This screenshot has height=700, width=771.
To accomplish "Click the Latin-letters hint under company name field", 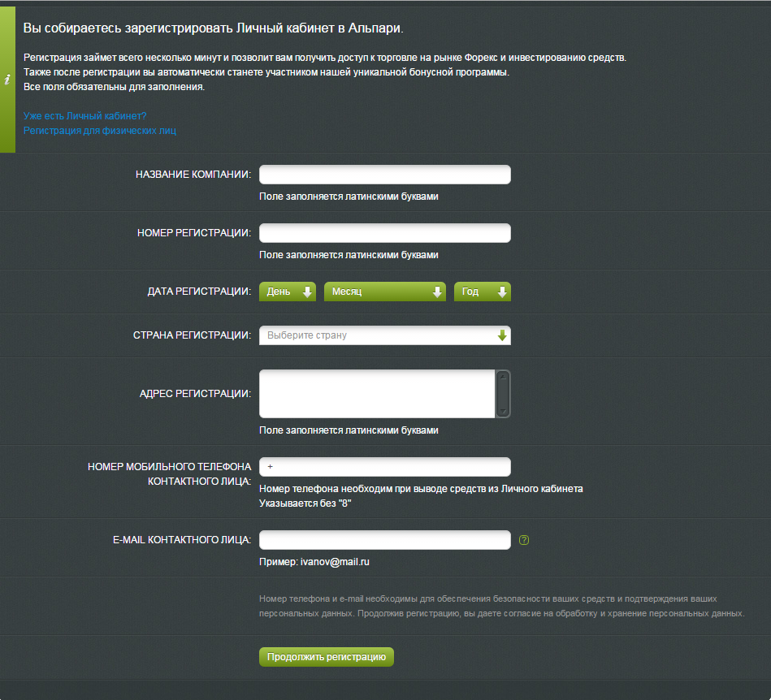I will pyautogui.click(x=349, y=197).
